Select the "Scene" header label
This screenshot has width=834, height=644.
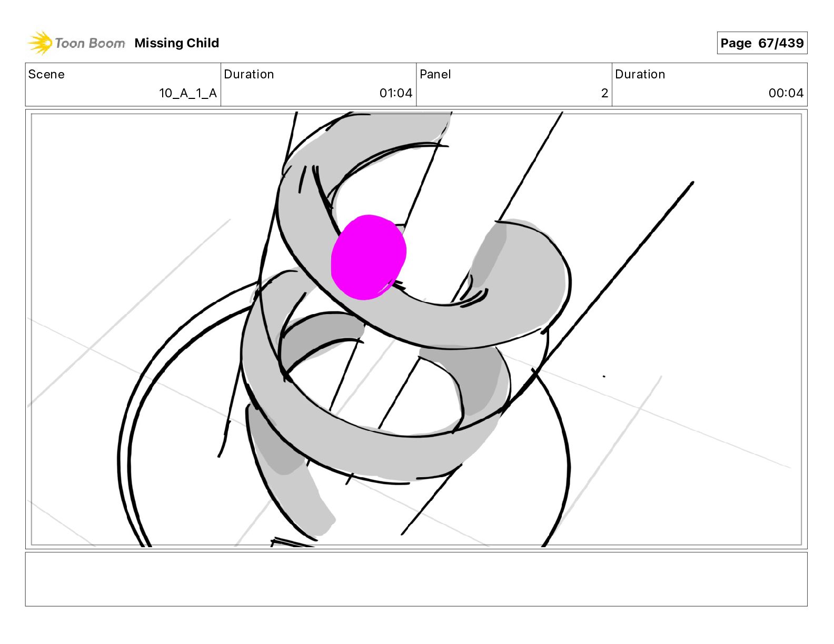(x=46, y=74)
